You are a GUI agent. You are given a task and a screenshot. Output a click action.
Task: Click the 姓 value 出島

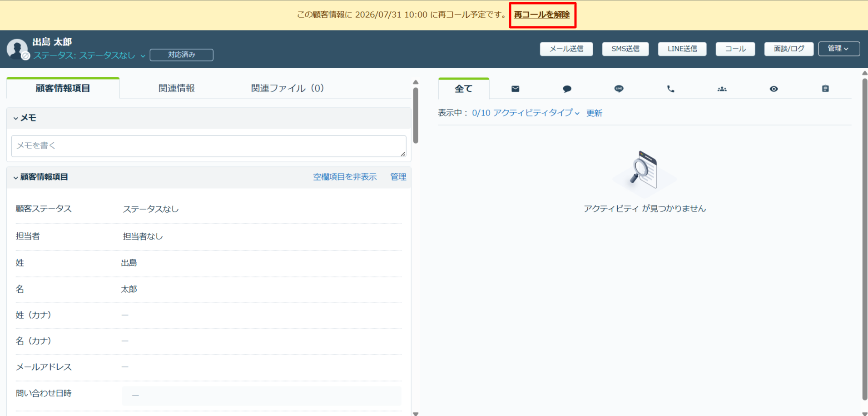pyautogui.click(x=129, y=263)
